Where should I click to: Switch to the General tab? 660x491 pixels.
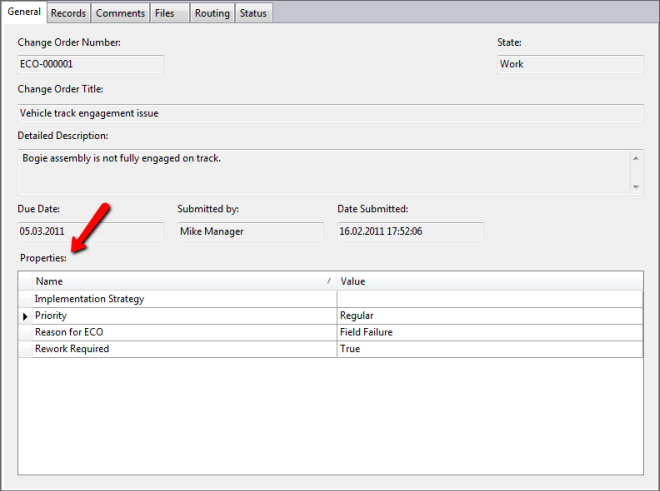(24, 12)
